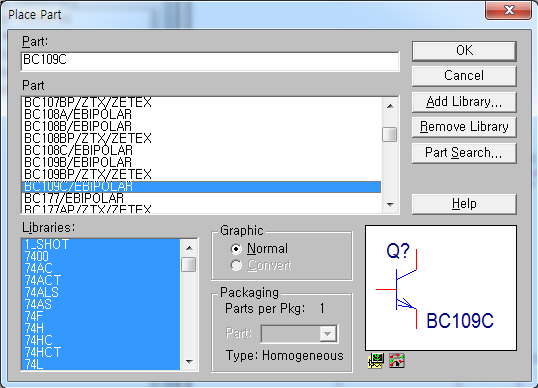The height and width of the screenshot is (388, 538).
Task: Click the OK button
Action: (x=464, y=51)
